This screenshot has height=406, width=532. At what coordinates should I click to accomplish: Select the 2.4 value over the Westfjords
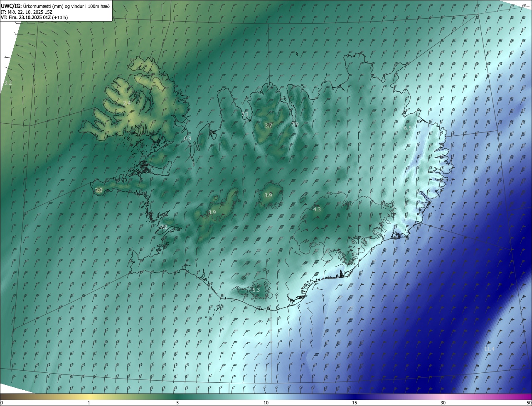click(127, 103)
